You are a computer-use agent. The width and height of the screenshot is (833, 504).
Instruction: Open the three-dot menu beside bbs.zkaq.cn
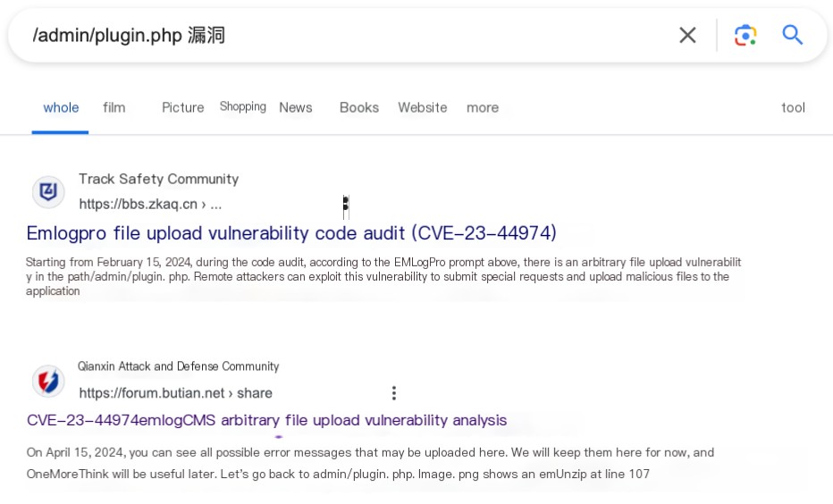[x=346, y=205]
